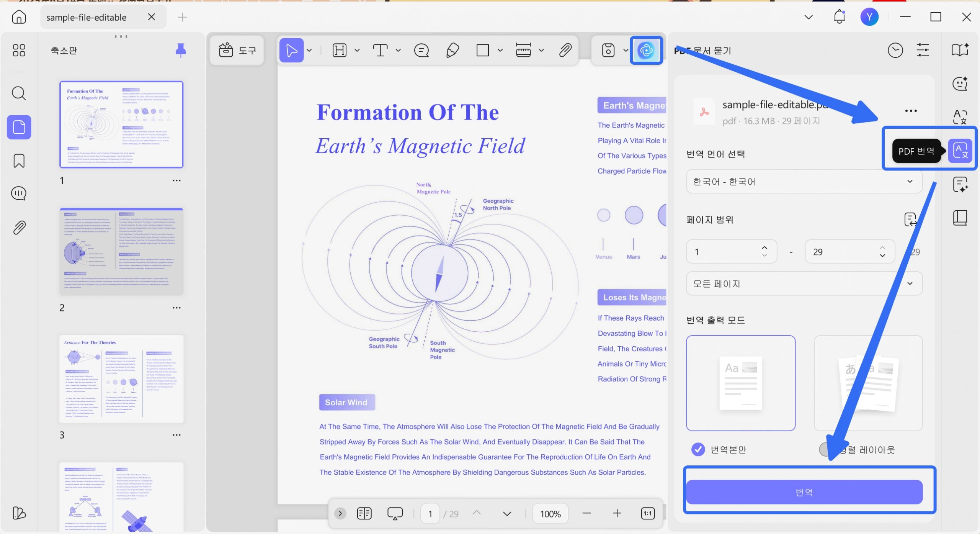Expand the highlight tool dropdown arrow

[x=357, y=50]
